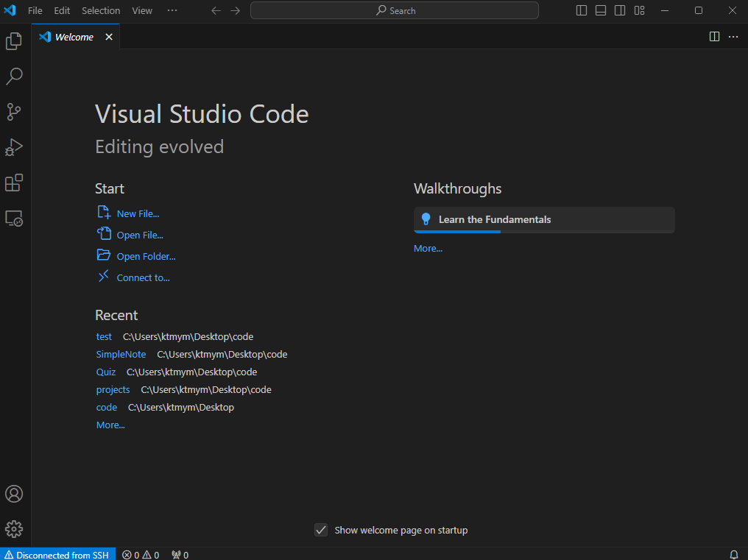Viewport: 748px width, 560px height.
Task: Open the Run and Debug view
Action: click(x=14, y=147)
